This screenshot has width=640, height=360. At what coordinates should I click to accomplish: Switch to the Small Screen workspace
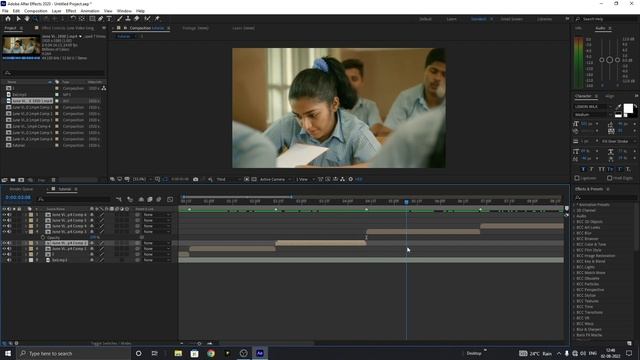511,19
